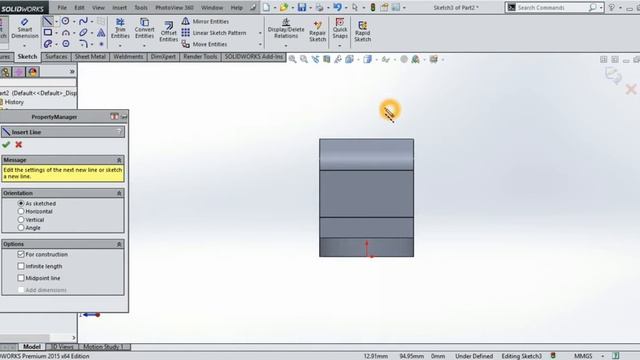This screenshot has height=360, width=640.
Task: Choose the Ellipse sketch tool
Action: [83, 32]
